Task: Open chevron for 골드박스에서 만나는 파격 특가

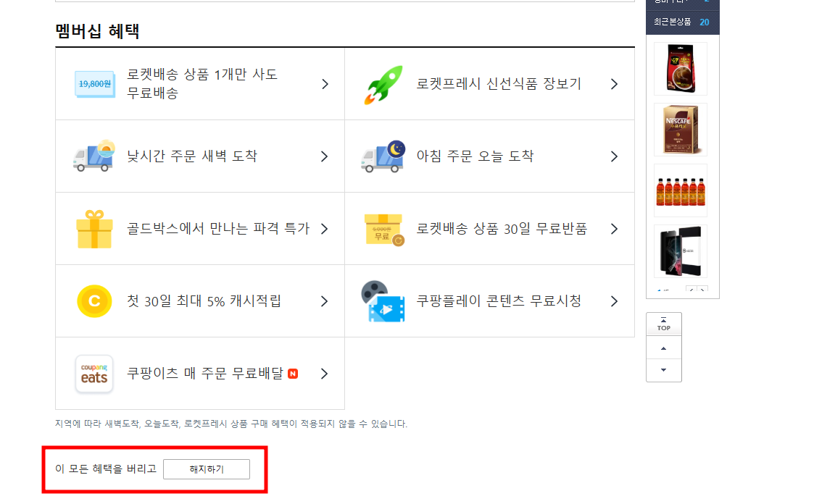Action: 325,229
